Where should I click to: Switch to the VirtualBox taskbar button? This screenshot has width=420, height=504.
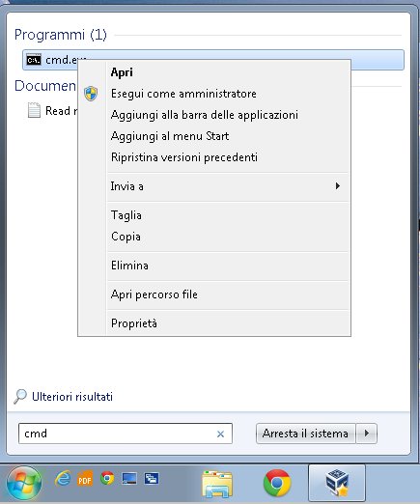tap(337, 483)
